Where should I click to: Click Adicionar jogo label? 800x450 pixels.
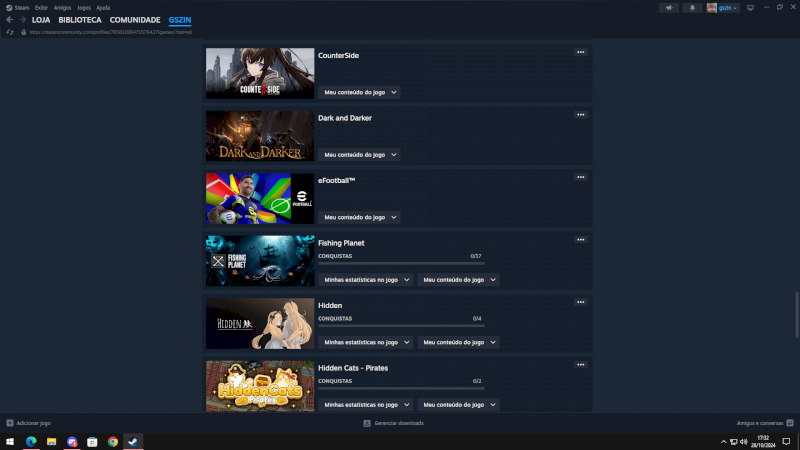(x=34, y=423)
